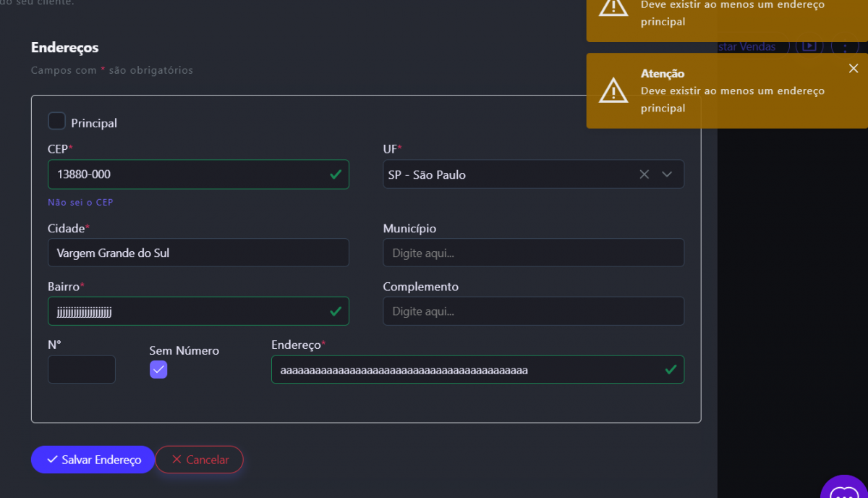Expand the UF state dropdown arrow
The height and width of the screenshot is (498, 868).
[x=667, y=174]
